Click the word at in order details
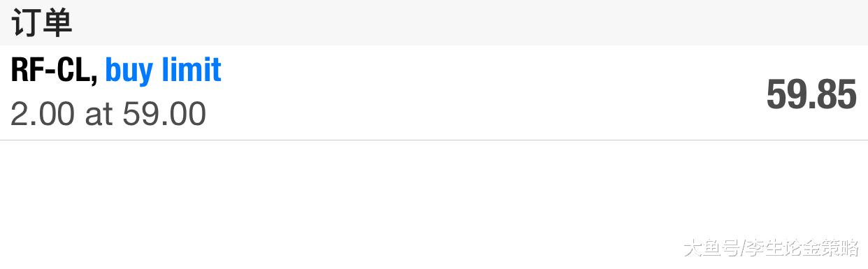The image size is (868, 269). pos(99,115)
